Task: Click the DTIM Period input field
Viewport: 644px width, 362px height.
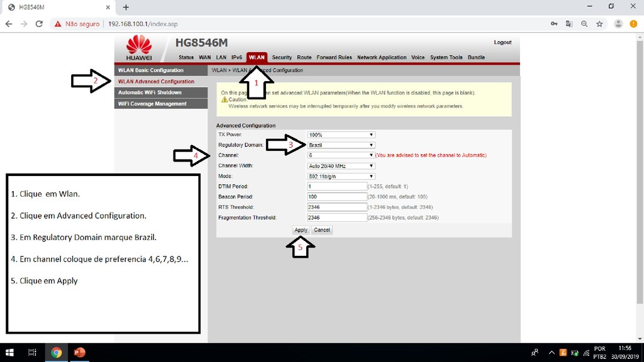Action: 337,186
